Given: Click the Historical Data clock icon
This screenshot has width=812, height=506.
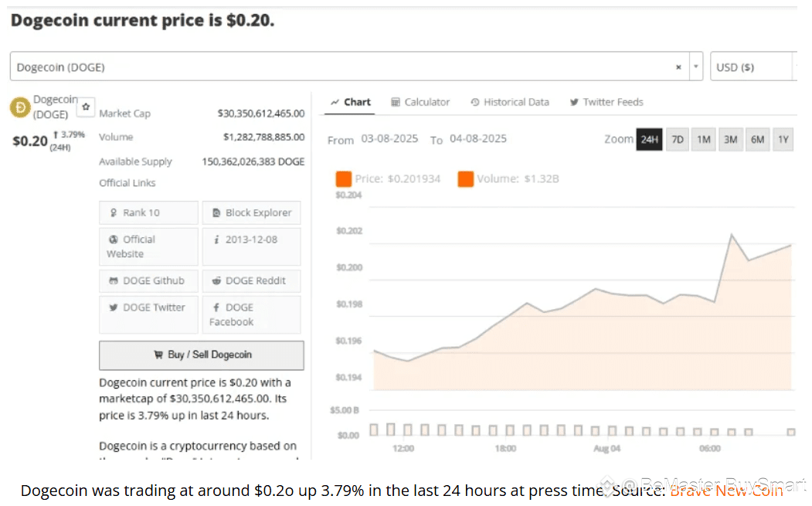Looking at the screenshot, I should 475,102.
